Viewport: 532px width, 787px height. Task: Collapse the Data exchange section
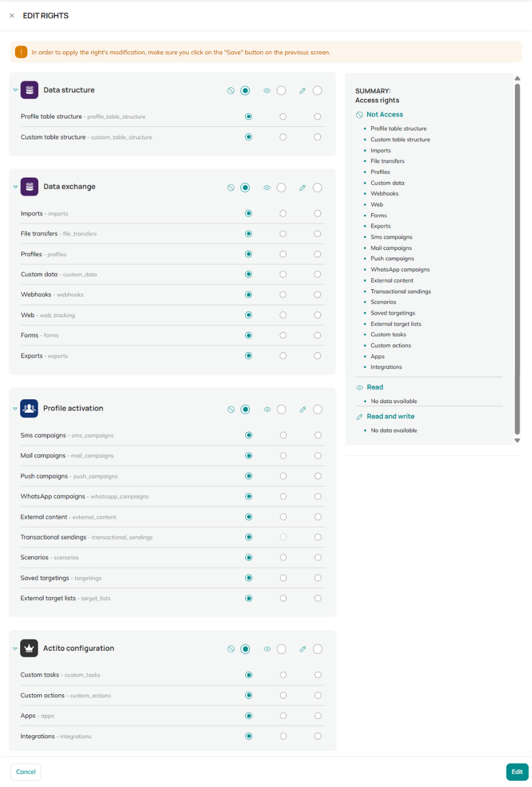point(15,187)
